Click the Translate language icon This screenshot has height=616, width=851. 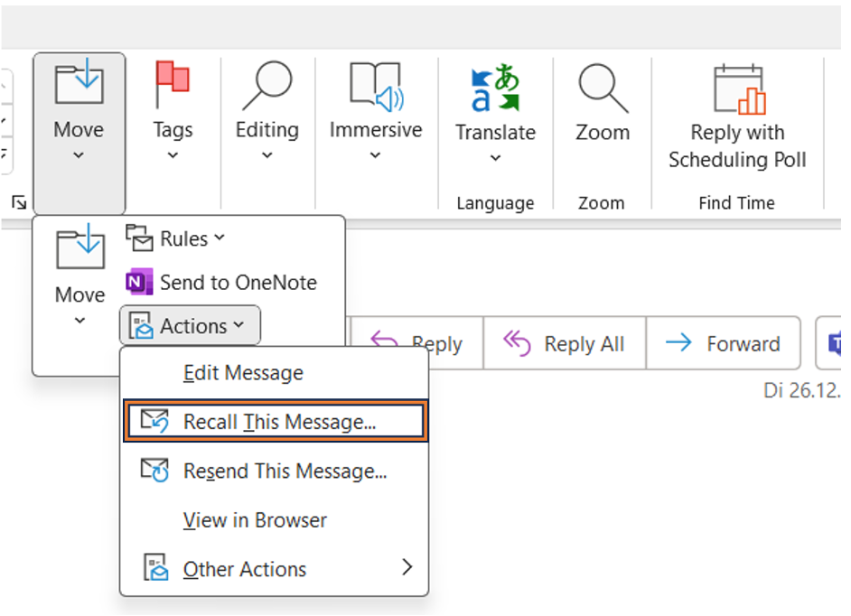point(495,89)
